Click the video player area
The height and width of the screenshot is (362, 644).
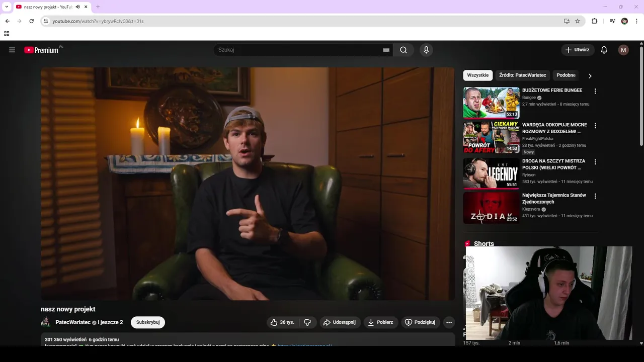coord(248,184)
